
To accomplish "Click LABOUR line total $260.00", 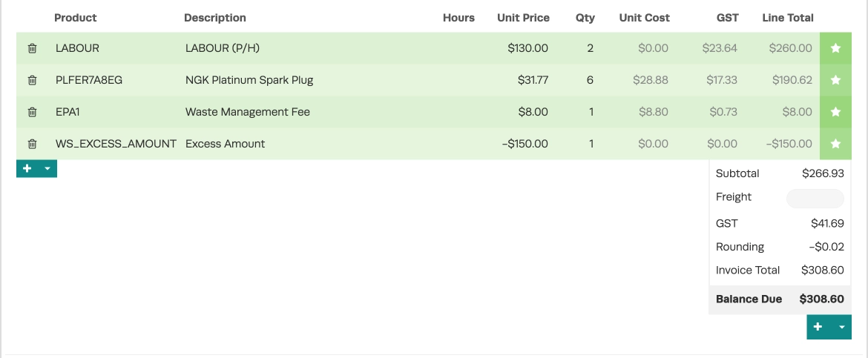I will [x=791, y=48].
